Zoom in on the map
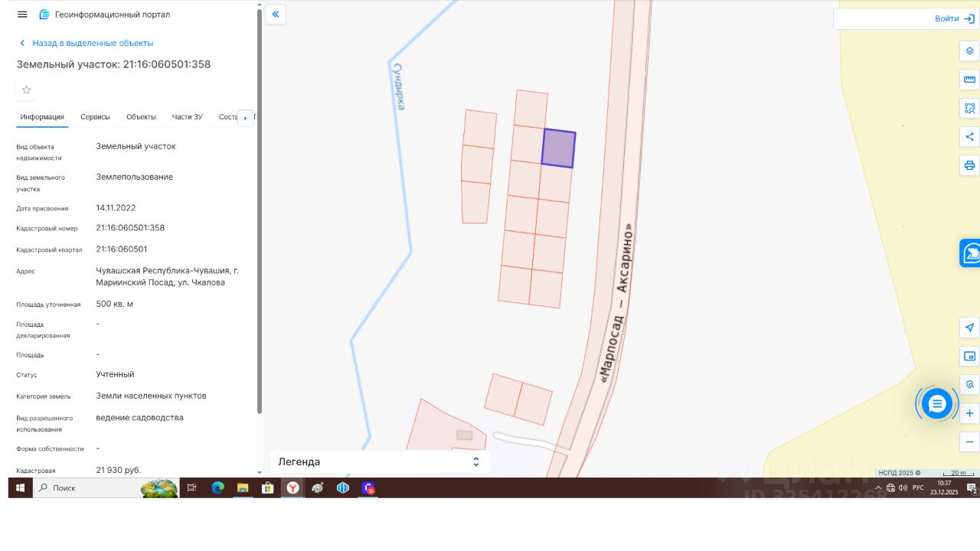Image resolution: width=980 pixels, height=551 pixels. 969,413
